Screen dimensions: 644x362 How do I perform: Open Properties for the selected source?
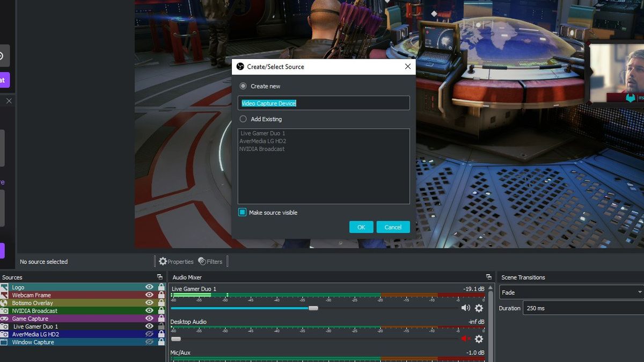pos(176,262)
